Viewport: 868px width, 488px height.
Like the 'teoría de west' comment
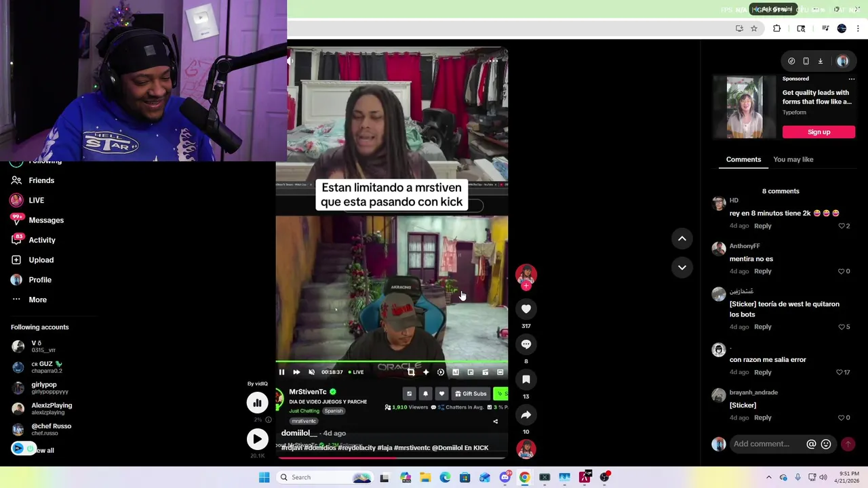click(841, 327)
